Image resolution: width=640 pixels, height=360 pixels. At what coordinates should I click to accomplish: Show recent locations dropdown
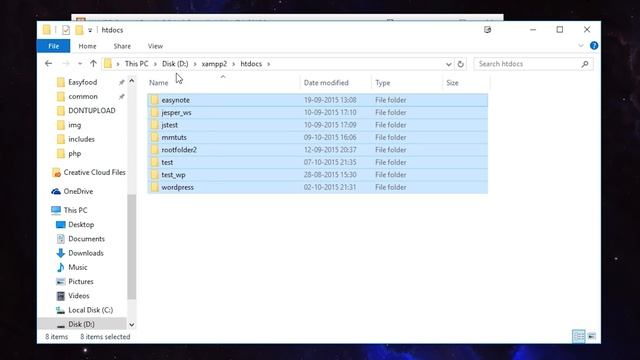(80, 64)
